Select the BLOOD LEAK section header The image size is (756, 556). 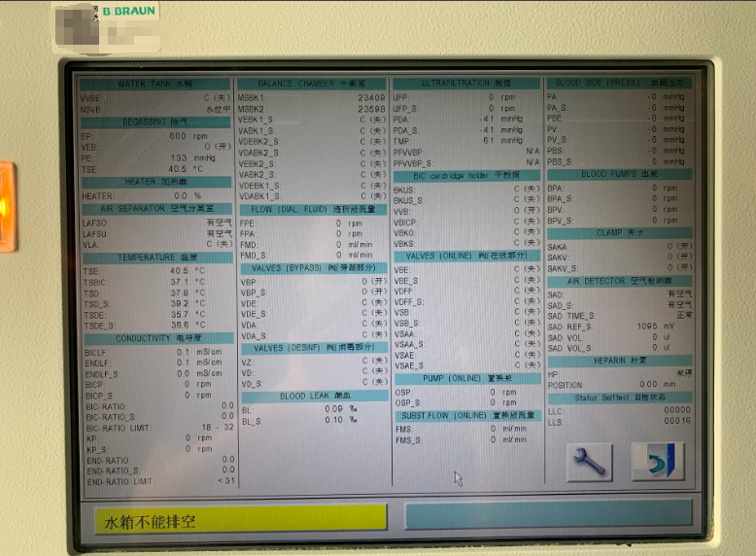click(x=315, y=396)
